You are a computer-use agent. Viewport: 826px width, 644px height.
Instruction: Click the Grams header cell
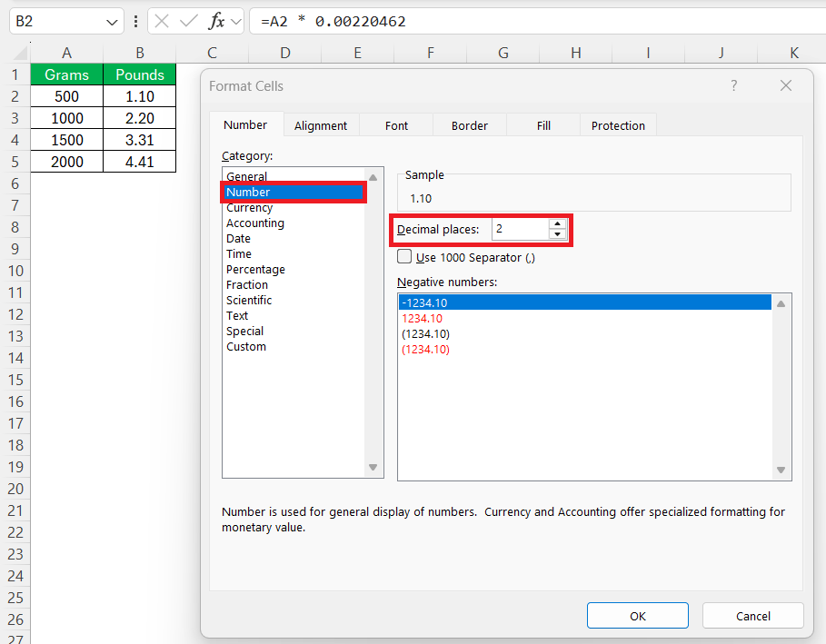pos(67,74)
